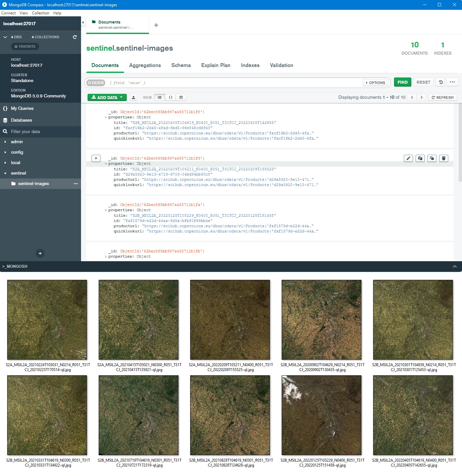Switch to the Indexes tab

[250, 65]
